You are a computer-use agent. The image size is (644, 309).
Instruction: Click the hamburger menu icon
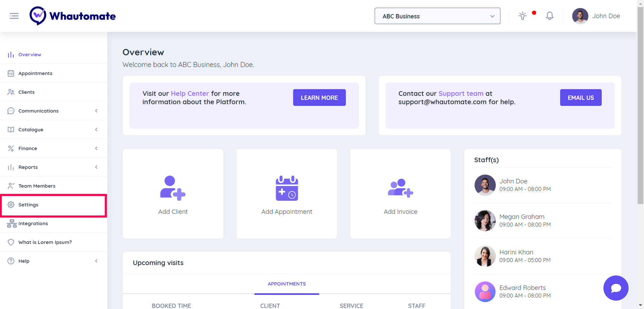[14, 16]
